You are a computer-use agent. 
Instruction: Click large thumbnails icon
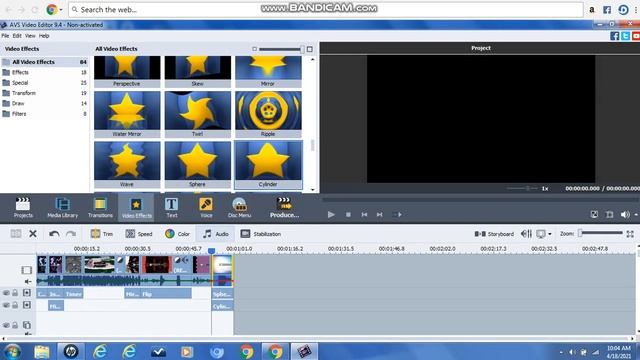click(x=310, y=49)
